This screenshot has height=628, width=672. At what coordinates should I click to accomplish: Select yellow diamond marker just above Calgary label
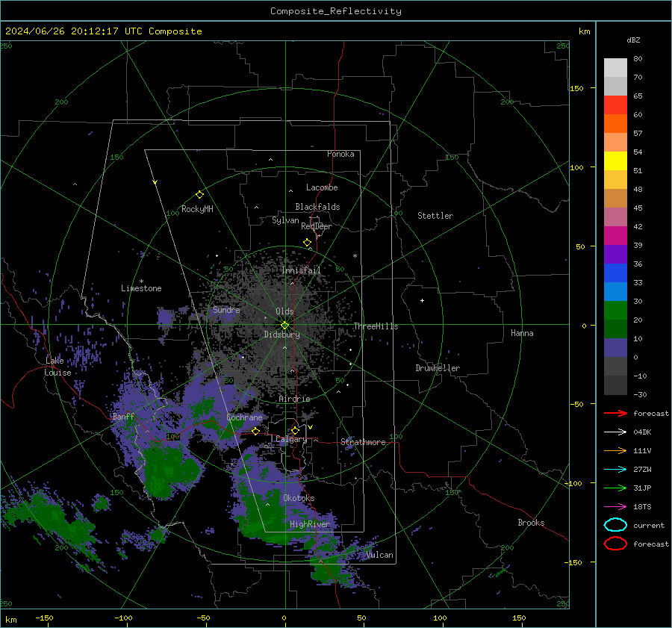(x=295, y=430)
